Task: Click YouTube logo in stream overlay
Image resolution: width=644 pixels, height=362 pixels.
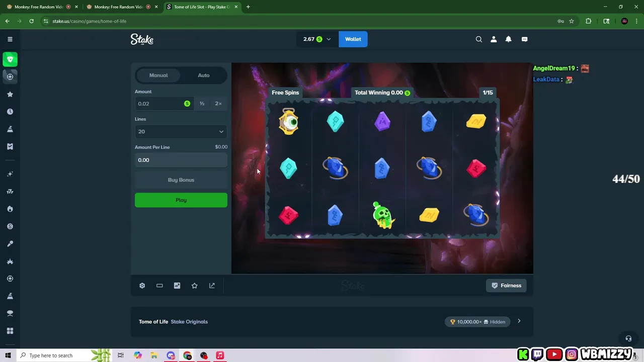Action: 554,355
